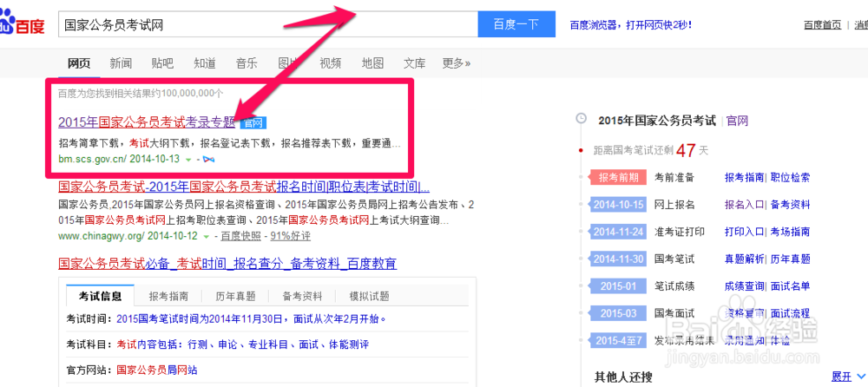Open the 地图 tab

[372, 63]
